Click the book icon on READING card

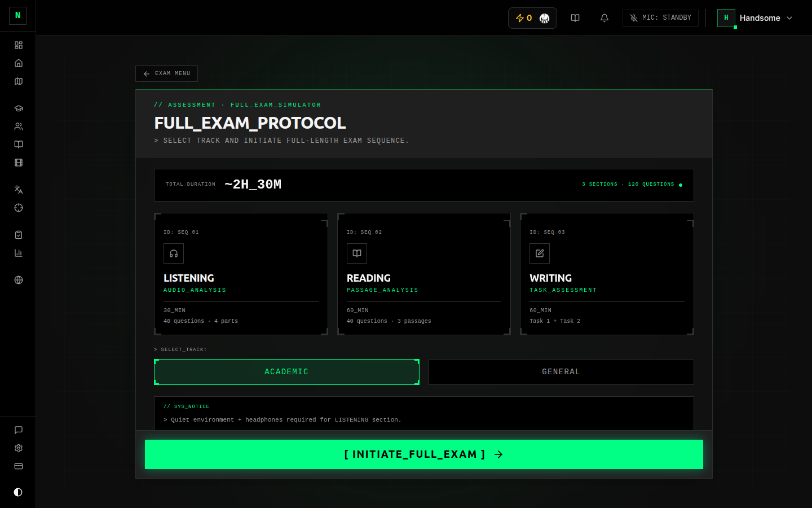point(357,253)
